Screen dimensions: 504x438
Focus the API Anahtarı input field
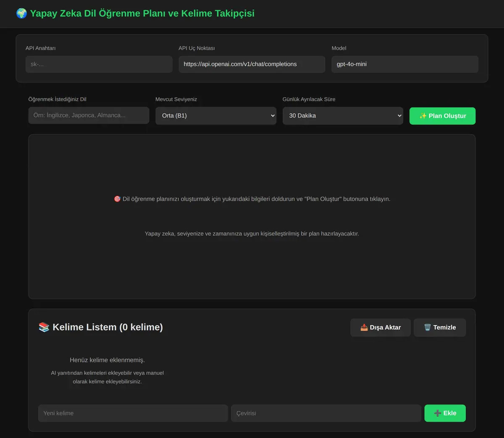[x=99, y=64]
